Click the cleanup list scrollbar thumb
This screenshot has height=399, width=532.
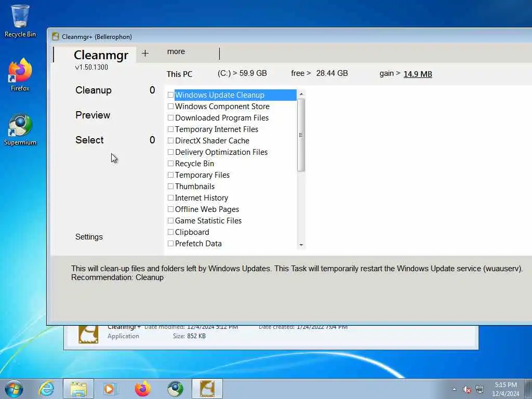301,135
